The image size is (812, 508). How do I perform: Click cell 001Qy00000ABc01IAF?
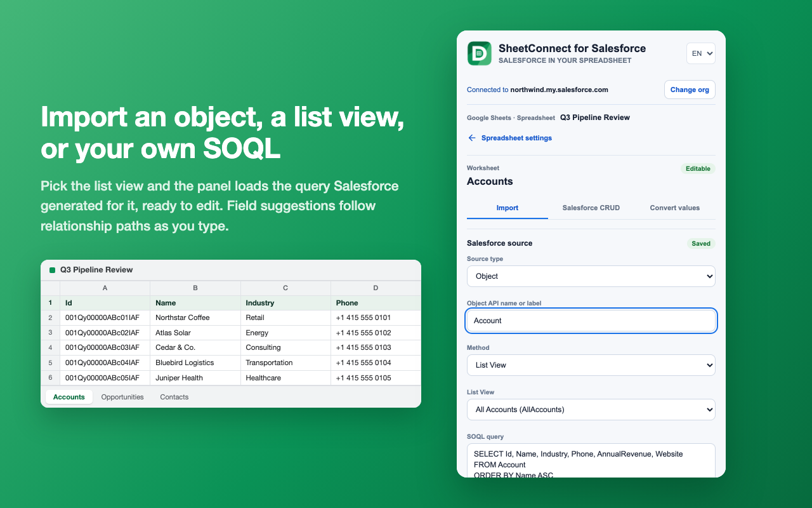(105, 317)
